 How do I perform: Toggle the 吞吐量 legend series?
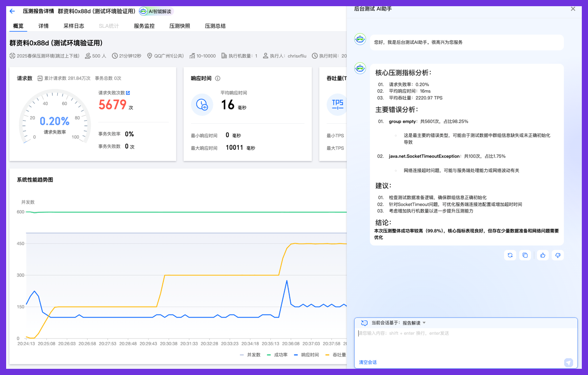335,355
